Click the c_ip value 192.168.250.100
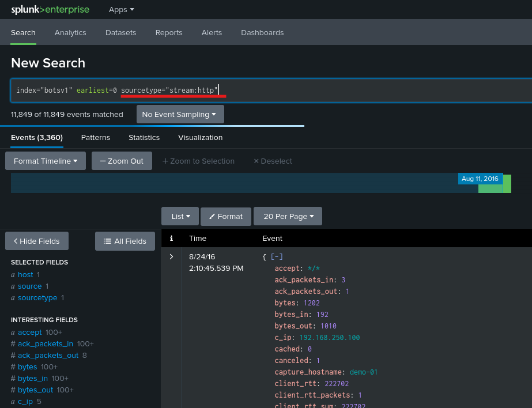 click(x=330, y=338)
